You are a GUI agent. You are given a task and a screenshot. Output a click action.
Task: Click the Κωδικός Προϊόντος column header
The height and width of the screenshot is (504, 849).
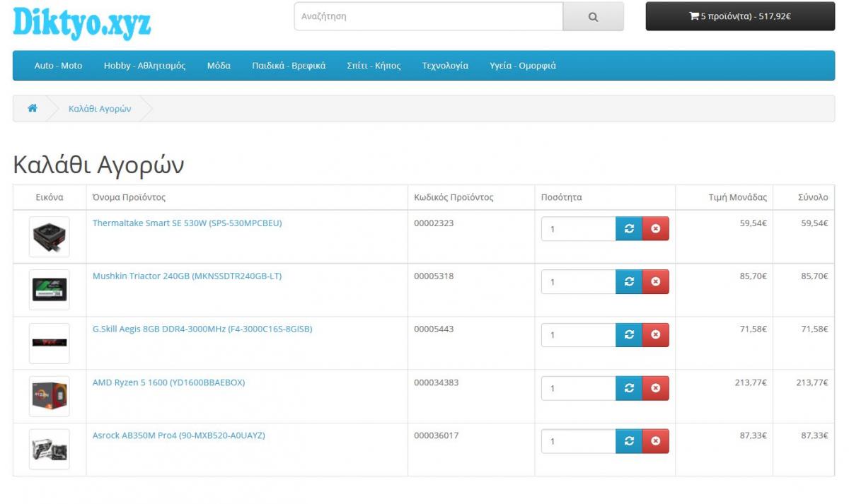pyautogui.click(x=454, y=197)
